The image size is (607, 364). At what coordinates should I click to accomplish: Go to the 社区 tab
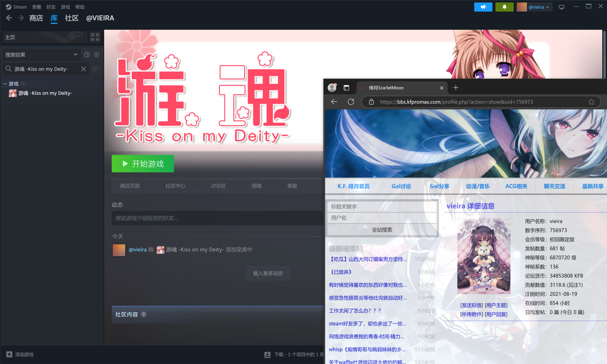point(72,18)
